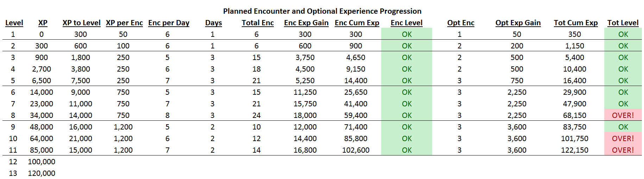This screenshot has width=644, height=179.
Task: Select the green Enc Level OK cell for level 11
Action: [406, 150]
